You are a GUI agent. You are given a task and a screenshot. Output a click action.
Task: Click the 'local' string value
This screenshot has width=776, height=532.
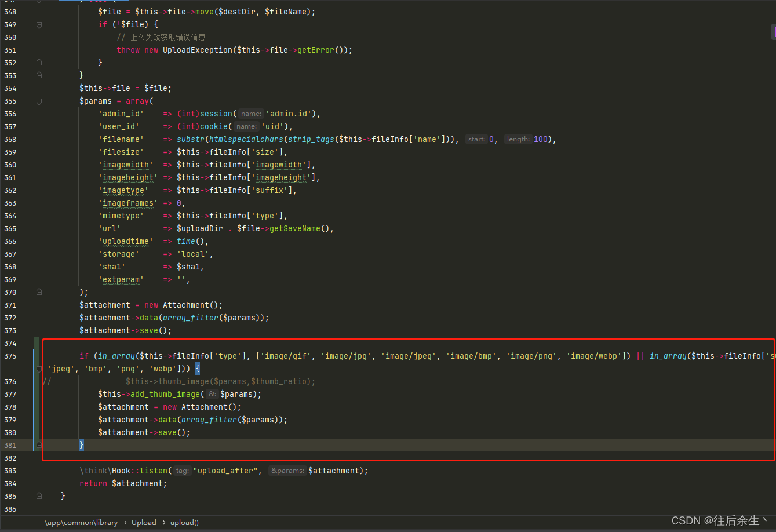(193, 254)
